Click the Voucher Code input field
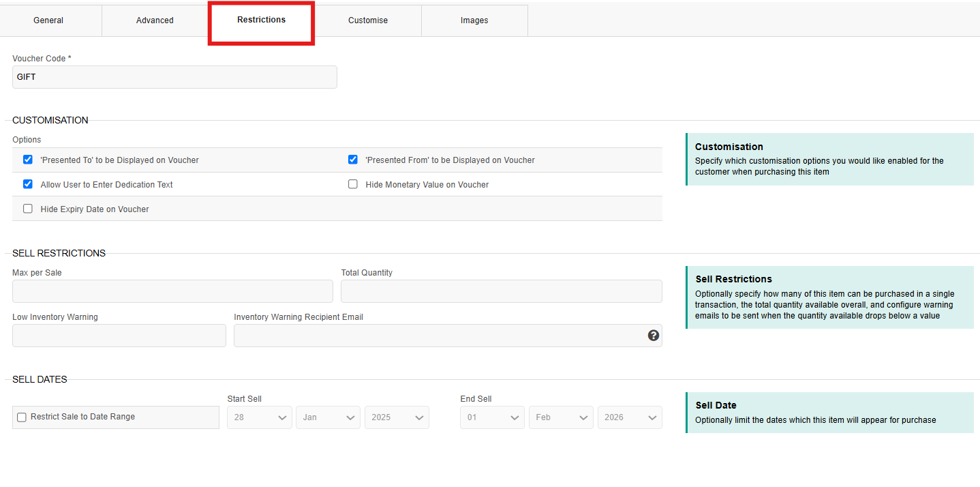This screenshot has width=980, height=487. coord(174,77)
